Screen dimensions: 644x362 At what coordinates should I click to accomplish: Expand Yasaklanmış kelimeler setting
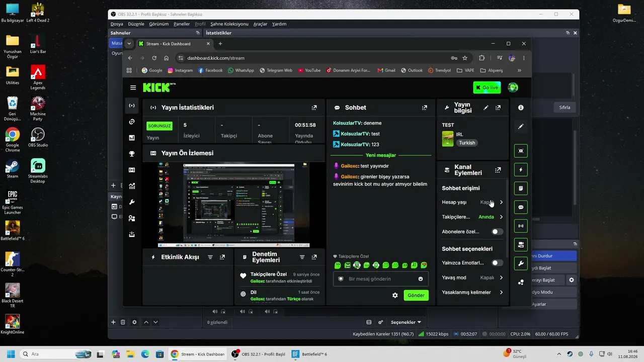coord(472,292)
